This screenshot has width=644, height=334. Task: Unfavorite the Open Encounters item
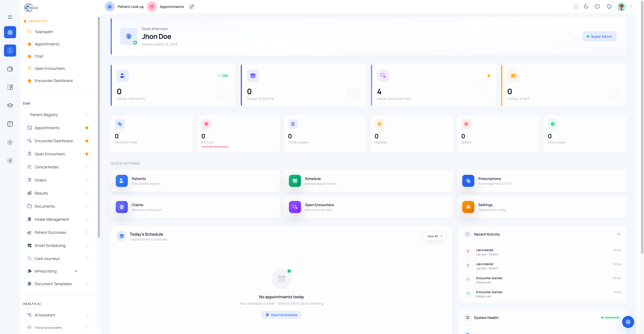click(x=87, y=154)
